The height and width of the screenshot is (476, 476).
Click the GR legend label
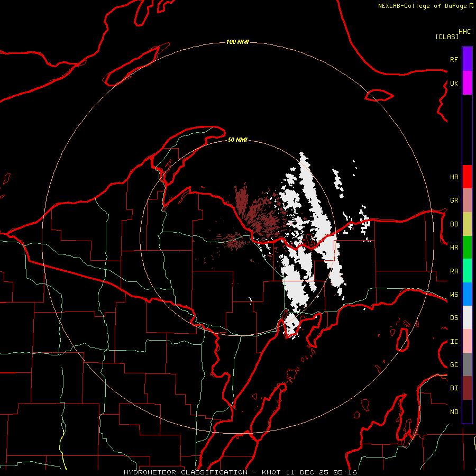coord(454,200)
